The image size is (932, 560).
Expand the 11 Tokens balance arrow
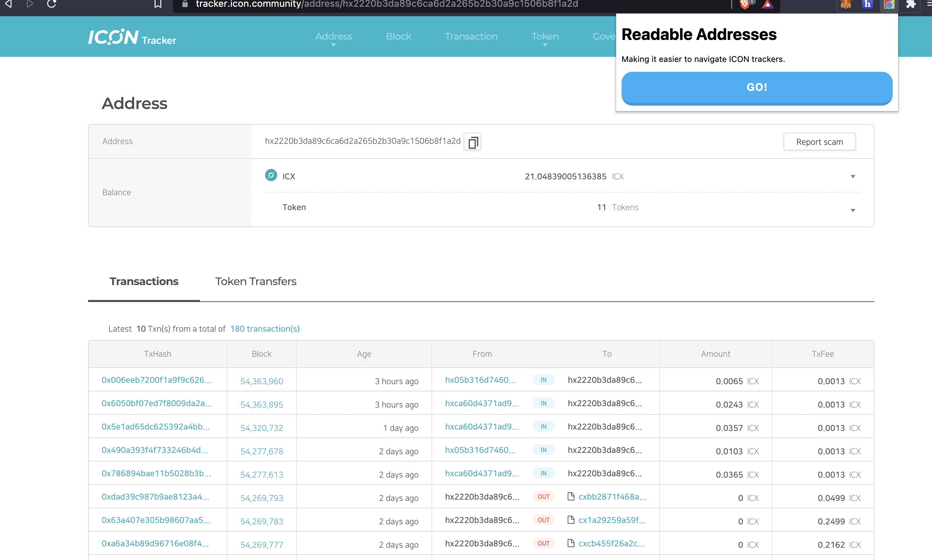tap(853, 210)
